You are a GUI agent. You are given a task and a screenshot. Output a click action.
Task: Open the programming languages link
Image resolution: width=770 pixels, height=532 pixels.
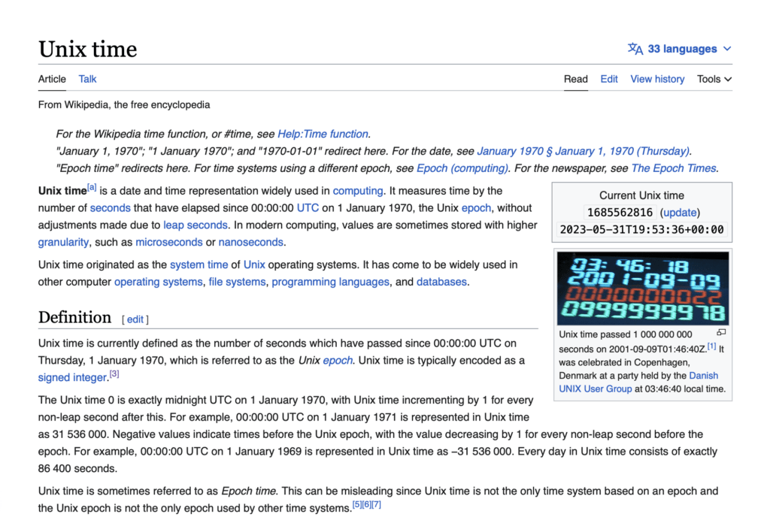(x=330, y=282)
